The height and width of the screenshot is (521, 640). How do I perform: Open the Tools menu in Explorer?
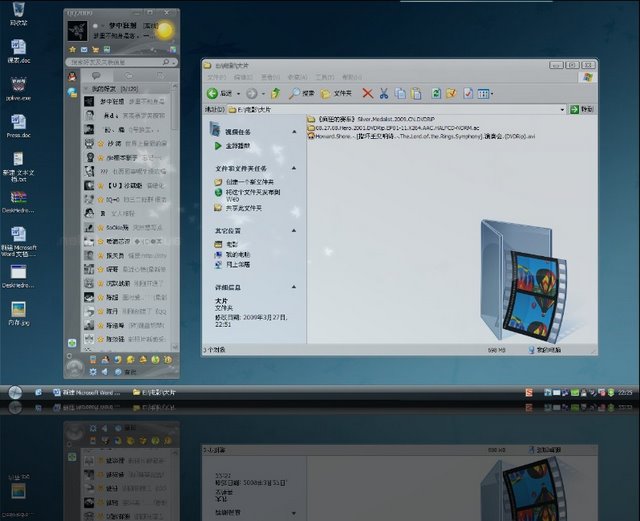tap(324, 77)
